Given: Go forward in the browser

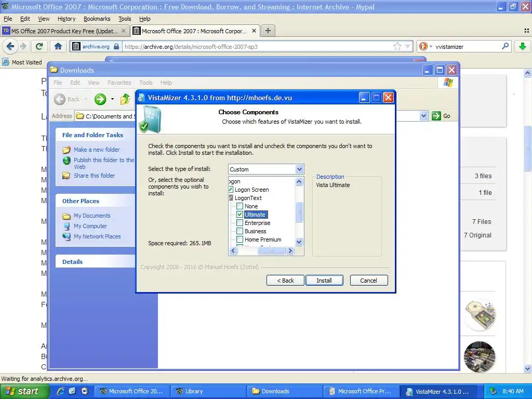Looking at the screenshot, I should [23, 46].
